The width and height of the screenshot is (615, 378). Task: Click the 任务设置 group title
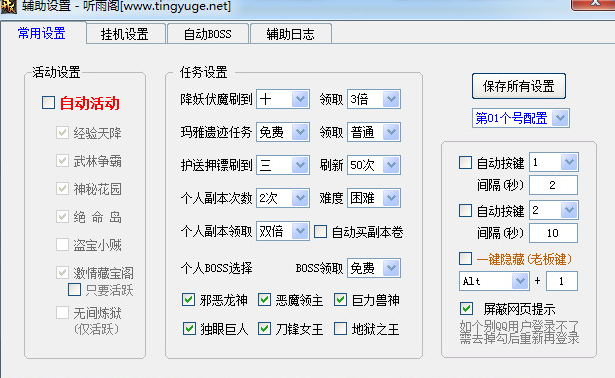tap(204, 73)
